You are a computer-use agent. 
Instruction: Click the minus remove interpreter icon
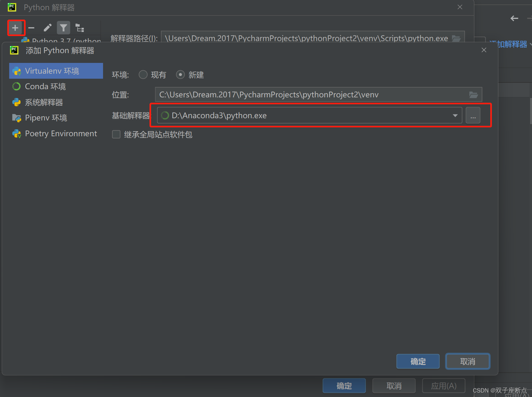pos(31,28)
